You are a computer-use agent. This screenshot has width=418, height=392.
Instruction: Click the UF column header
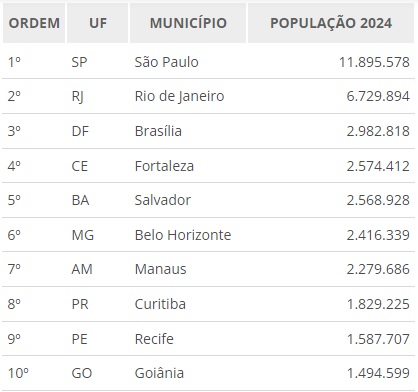point(98,23)
